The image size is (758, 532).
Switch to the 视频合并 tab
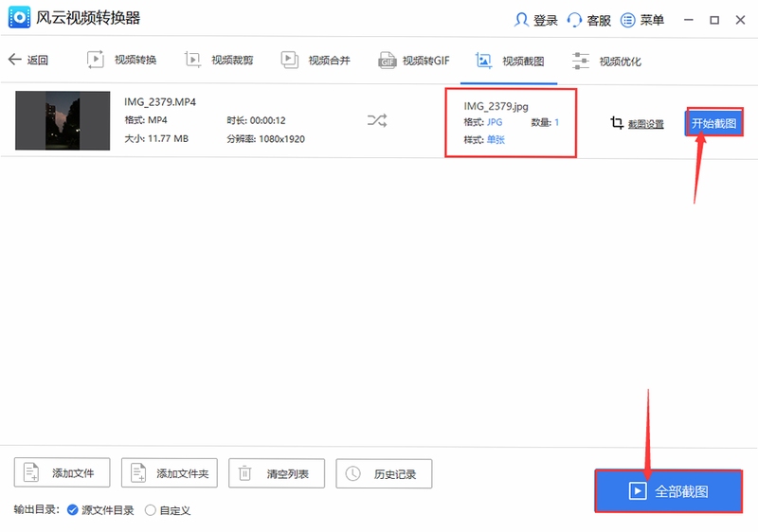316,60
